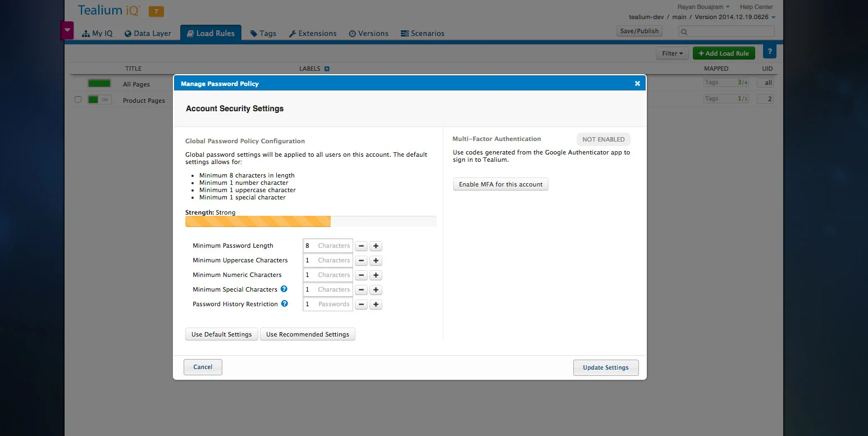This screenshot has height=436, width=868.
Task: Increase Minimum Uppercase Characters value
Action: tap(376, 261)
